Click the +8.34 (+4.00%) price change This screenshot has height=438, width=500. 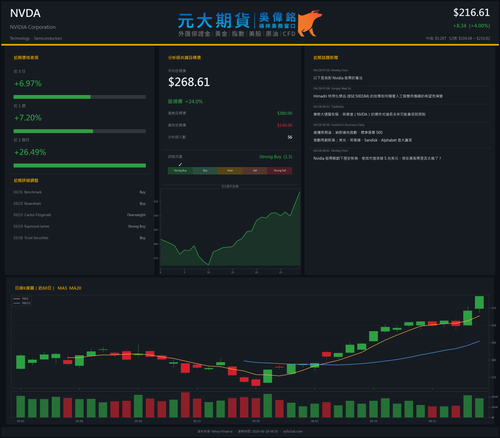click(471, 26)
